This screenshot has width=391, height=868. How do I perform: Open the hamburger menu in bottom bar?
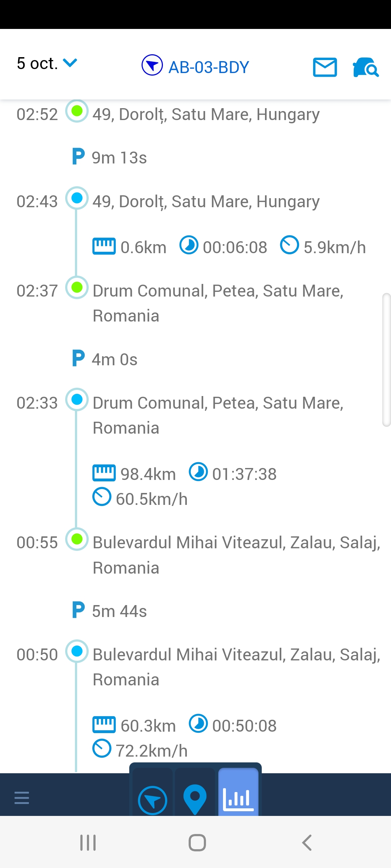point(22,797)
